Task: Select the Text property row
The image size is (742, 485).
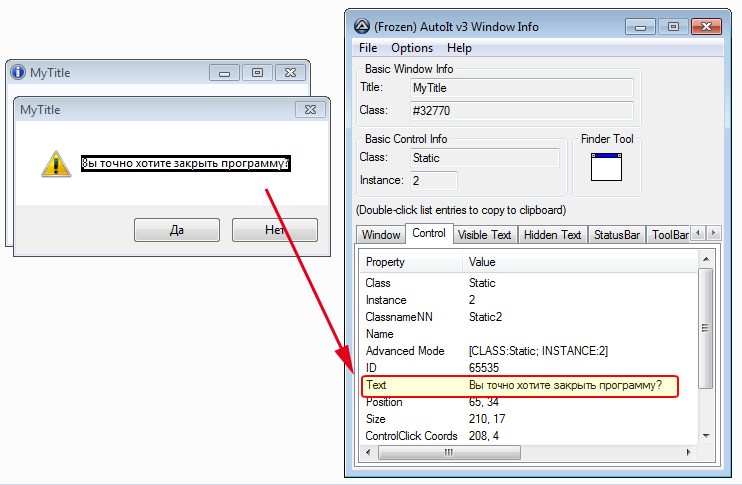Action: [520, 385]
